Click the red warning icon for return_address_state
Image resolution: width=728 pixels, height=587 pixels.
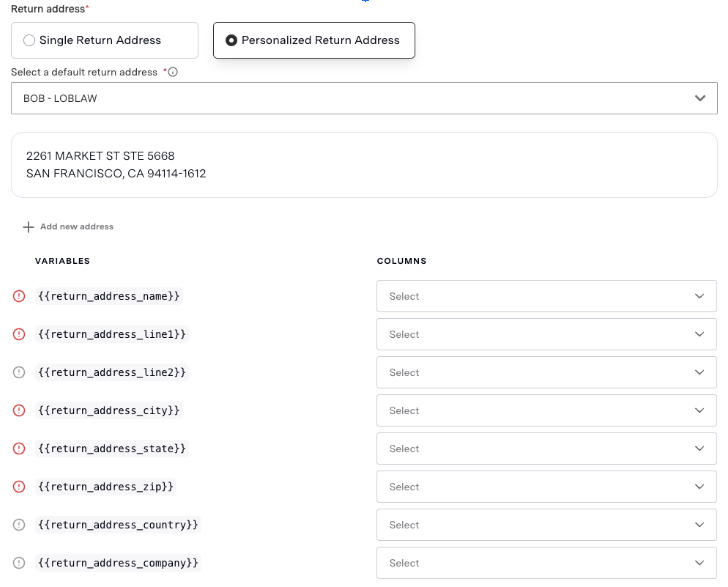point(19,449)
